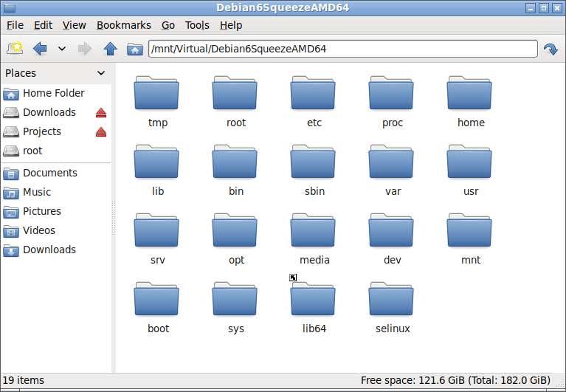Select the etc folder

tap(314, 102)
